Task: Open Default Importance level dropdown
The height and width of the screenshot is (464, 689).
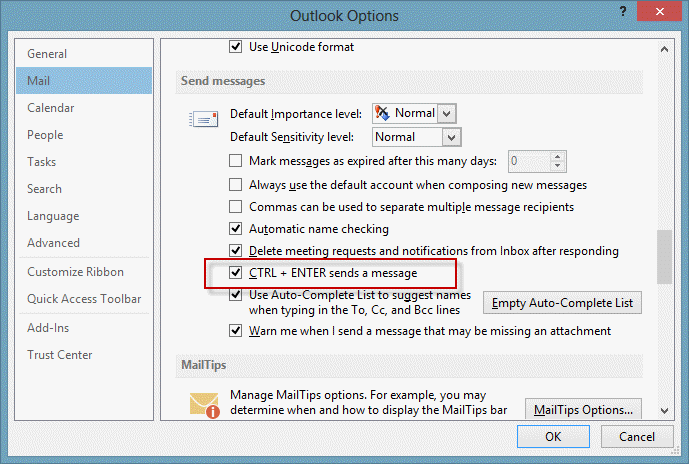Action: [x=447, y=113]
